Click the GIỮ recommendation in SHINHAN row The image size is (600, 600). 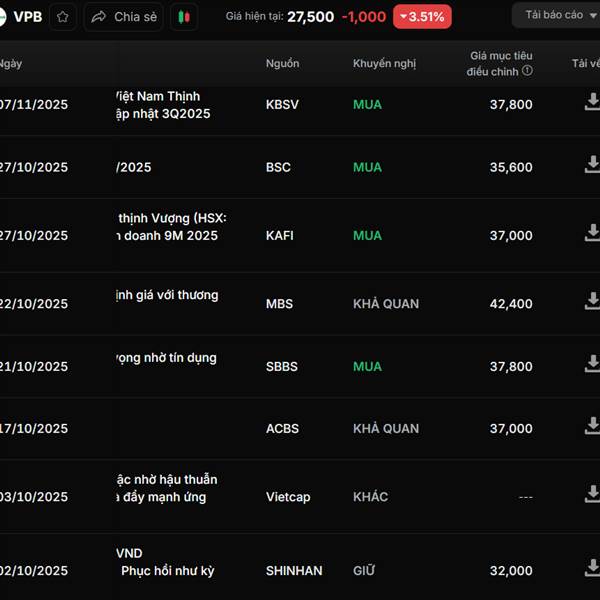[x=364, y=571]
